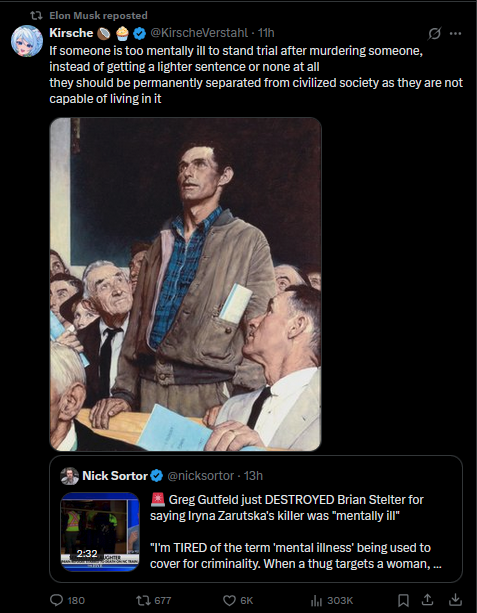Screen dimensions: 477x613
Task: Click Nick Sortor's small profile avatar
Action: coord(70,476)
